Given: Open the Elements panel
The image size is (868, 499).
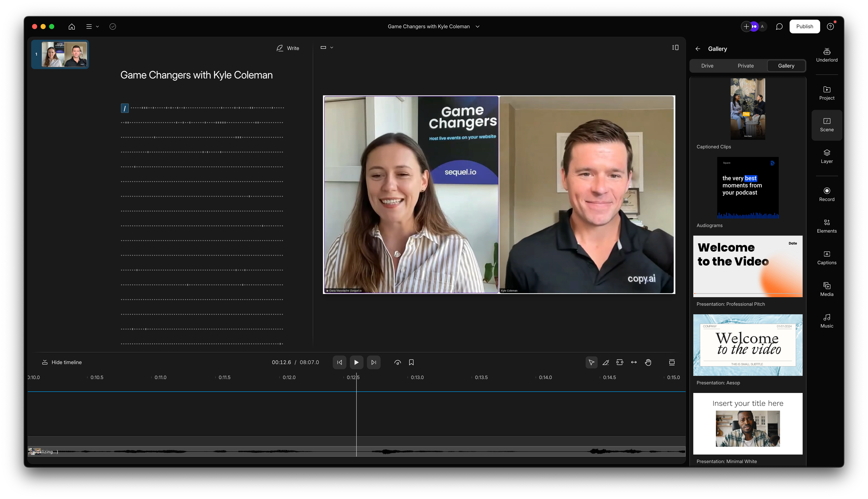Looking at the screenshot, I should point(827,226).
